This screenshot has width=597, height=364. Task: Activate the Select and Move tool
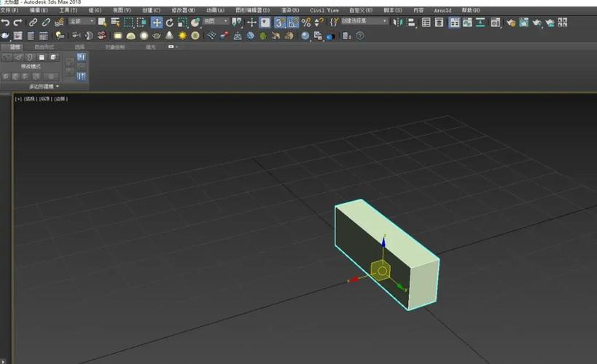pos(157,23)
